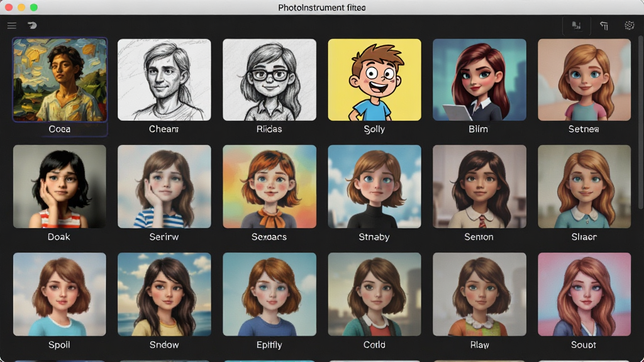Choose the Bilm filter thumbnail

click(x=479, y=80)
